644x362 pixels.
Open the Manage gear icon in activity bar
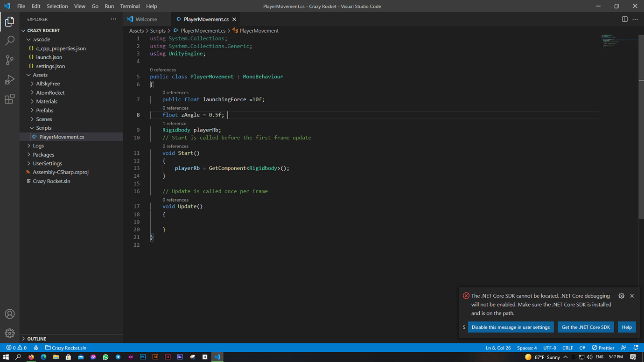pyautogui.click(x=9, y=333)
